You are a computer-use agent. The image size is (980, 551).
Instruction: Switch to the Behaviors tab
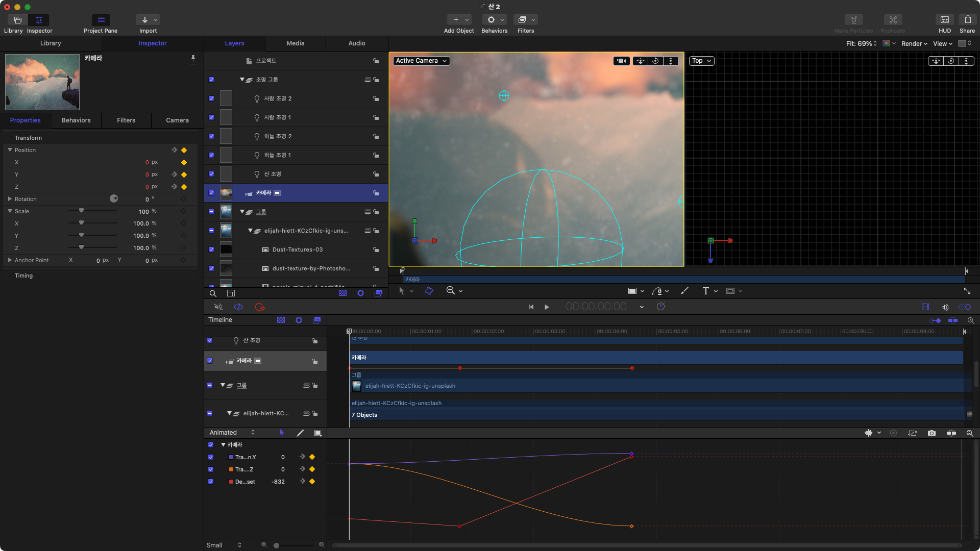coord(76,120)
